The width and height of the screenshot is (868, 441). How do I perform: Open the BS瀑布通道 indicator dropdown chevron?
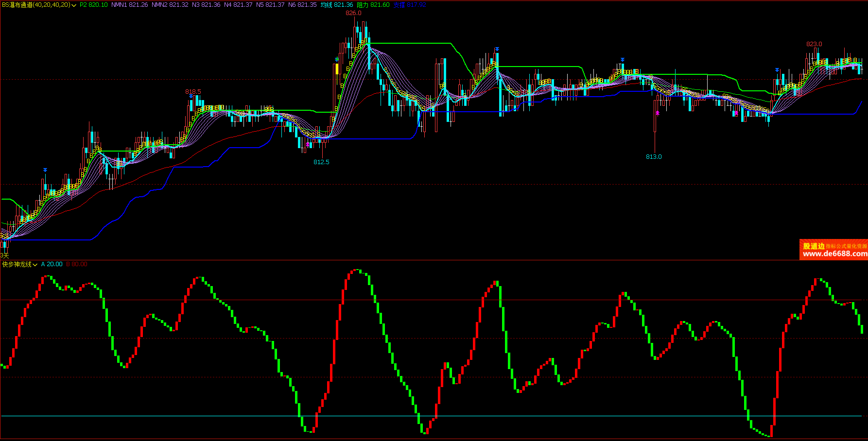[74, 5]
